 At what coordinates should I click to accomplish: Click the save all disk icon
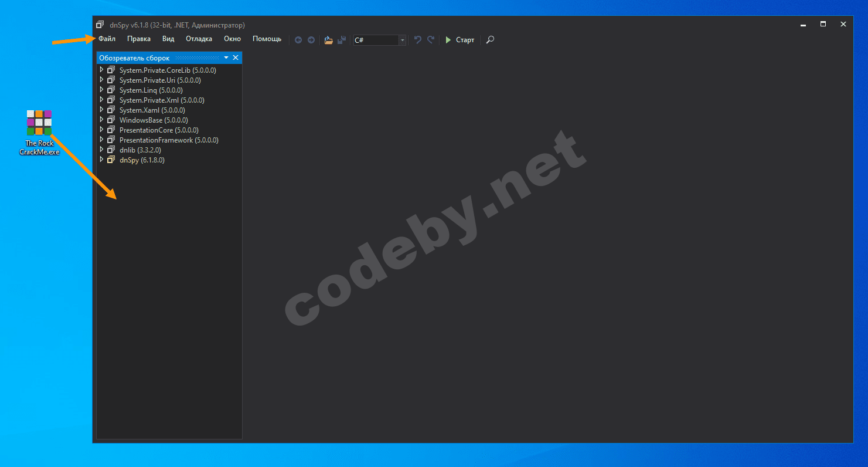point(341,40)
